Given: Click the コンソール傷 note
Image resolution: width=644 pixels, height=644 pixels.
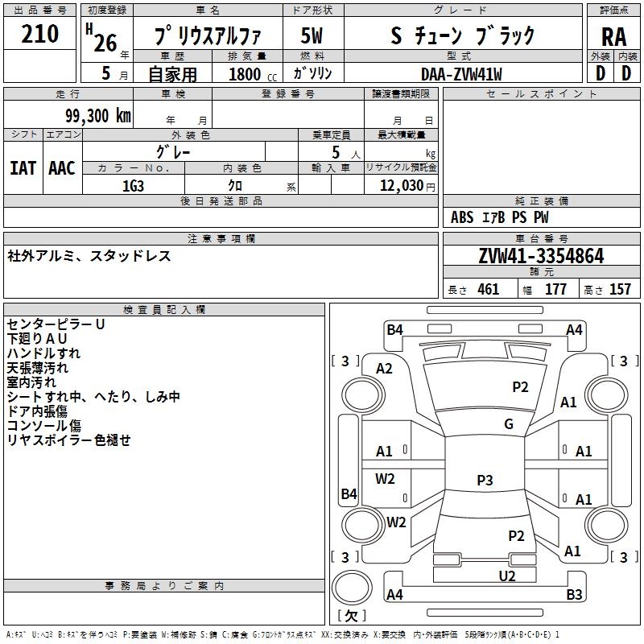Looking at the screenshot, I should [43, 426].
